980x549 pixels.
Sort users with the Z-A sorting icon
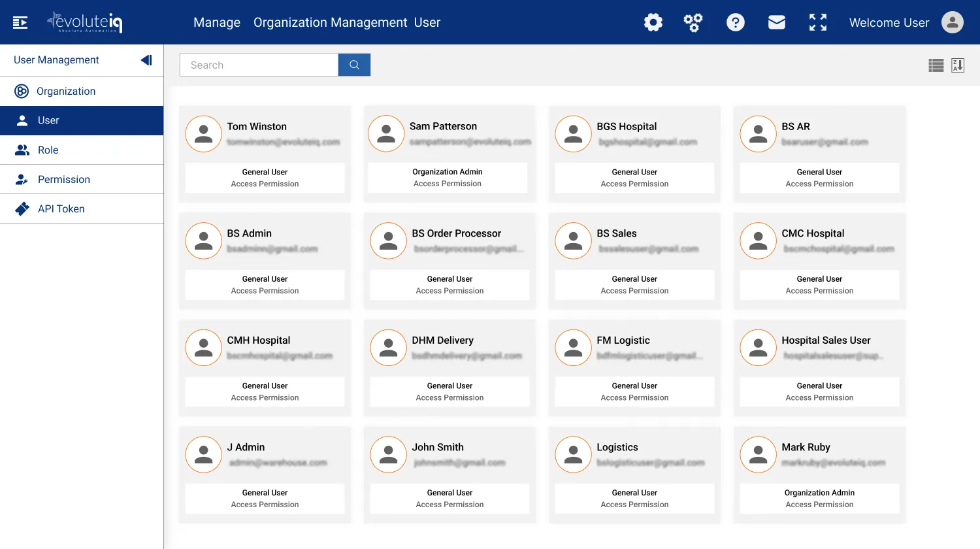(x=958, y=65)
